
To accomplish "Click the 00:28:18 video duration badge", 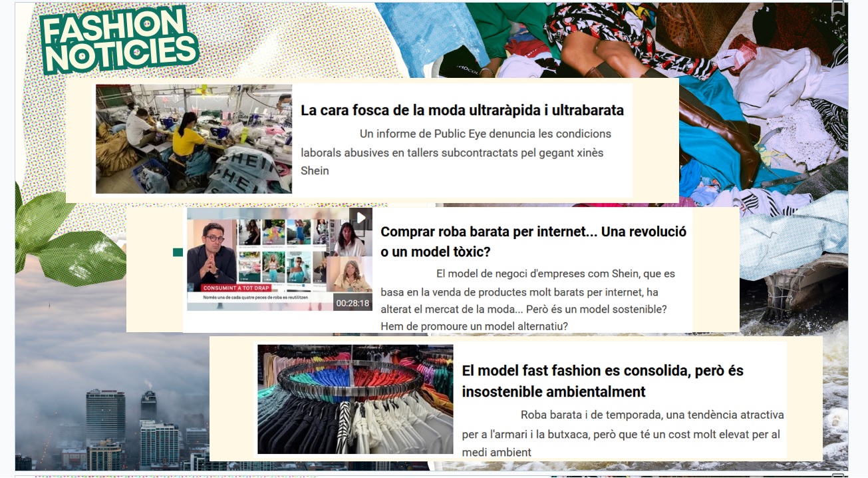I will pos(352,303).
